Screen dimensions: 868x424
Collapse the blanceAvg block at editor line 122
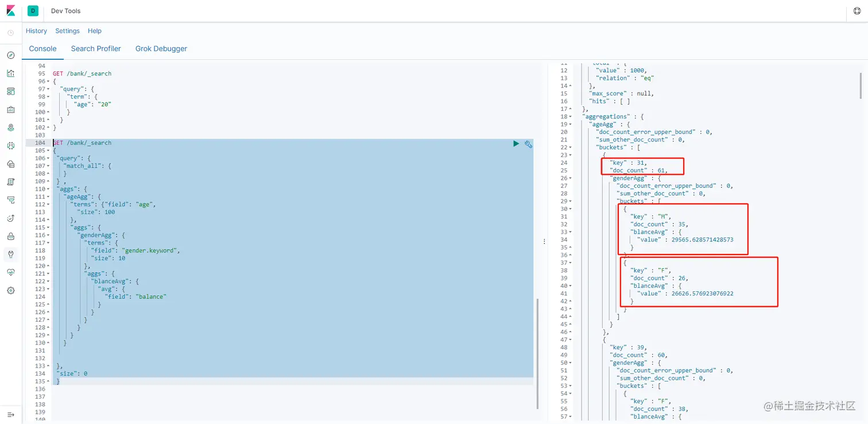pyautogui.click(x=48, y=282)
